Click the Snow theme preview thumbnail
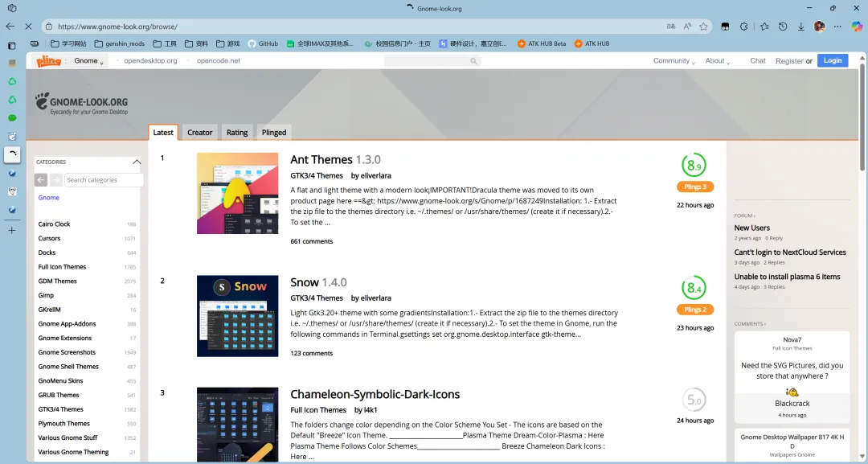Viewport: 868px width, 464px height. (x=237, y=316)
